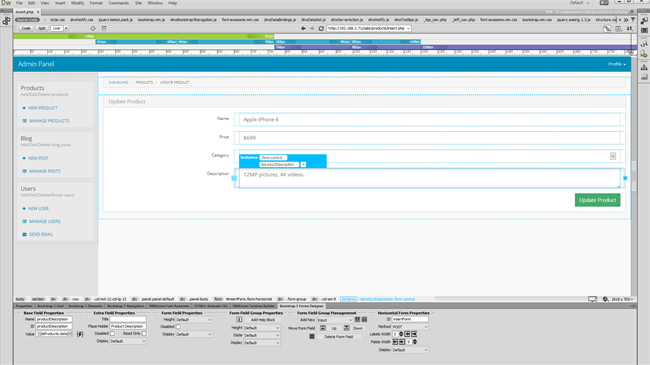Open Height dropdown in Form Field Properties
Image resolution: width=650 pixels, height=365 pixels.
pyautogui.click(x=194, y=320)
